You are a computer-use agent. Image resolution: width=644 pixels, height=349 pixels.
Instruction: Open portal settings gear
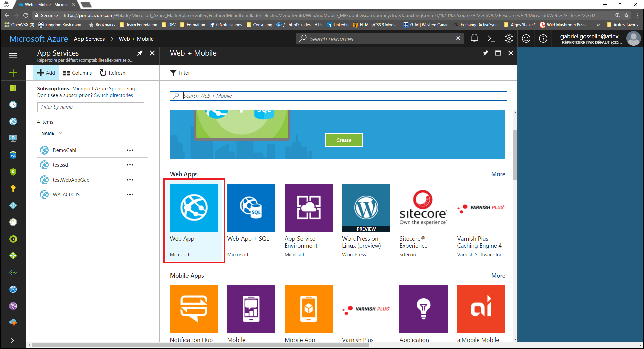point(509,39)
